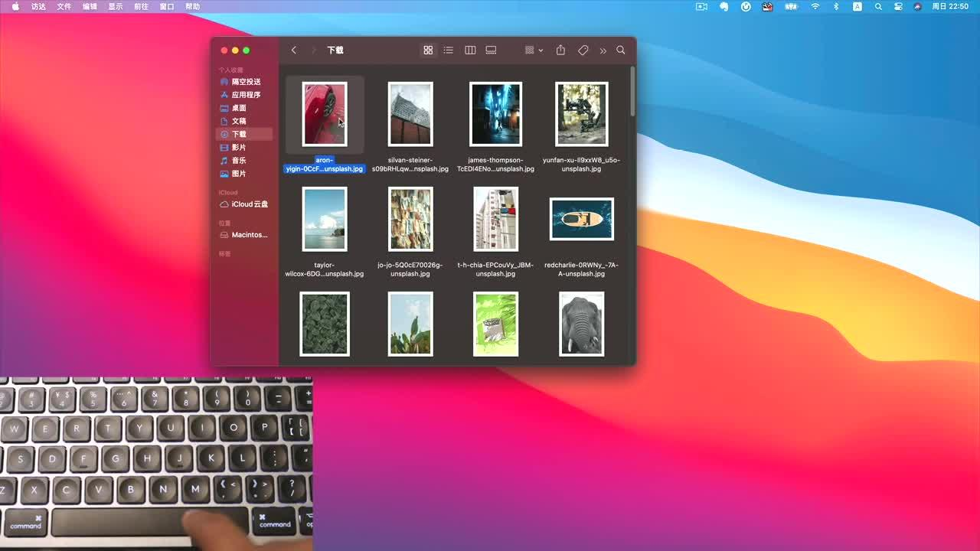The height and width of the screenshot is (551, 980).
Task: Open the Apple menu
Action: 15,6
